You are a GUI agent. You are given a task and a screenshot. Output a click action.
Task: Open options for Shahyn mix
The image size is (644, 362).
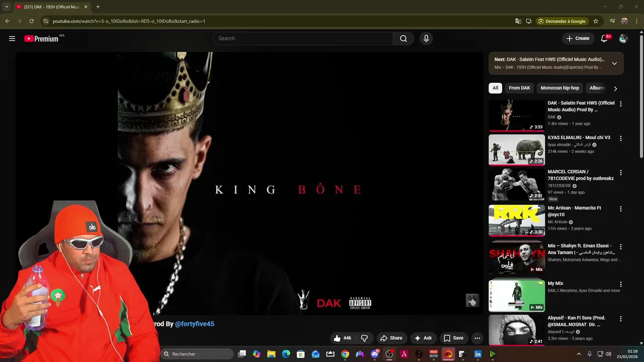(x=620, y=247)
